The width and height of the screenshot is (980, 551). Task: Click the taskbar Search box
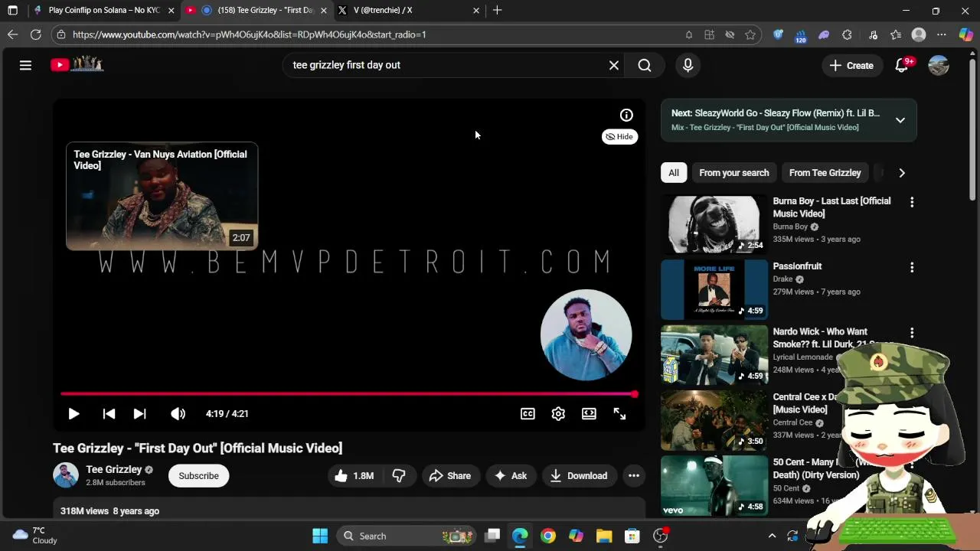pos(406,536)
